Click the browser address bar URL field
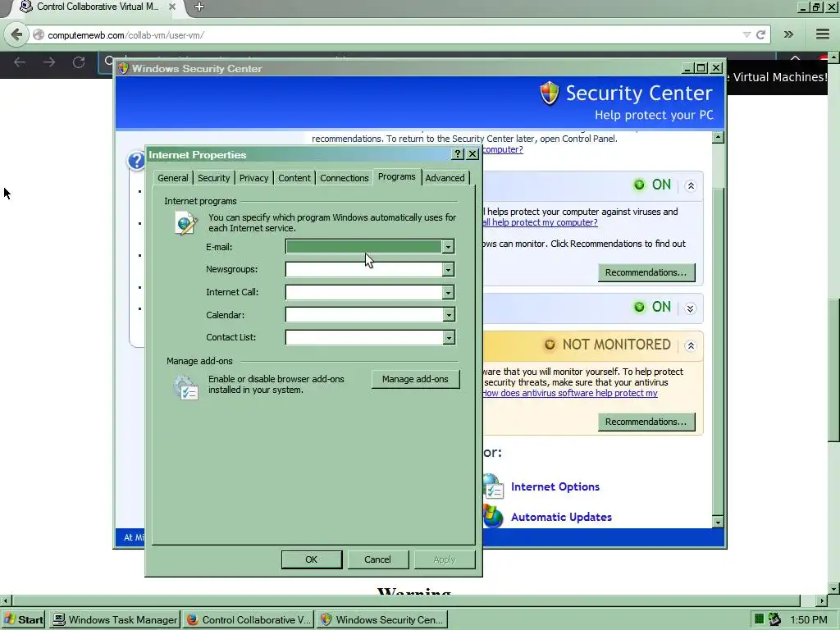Viewport: 840px width, 630px height. tap(391, 34)
